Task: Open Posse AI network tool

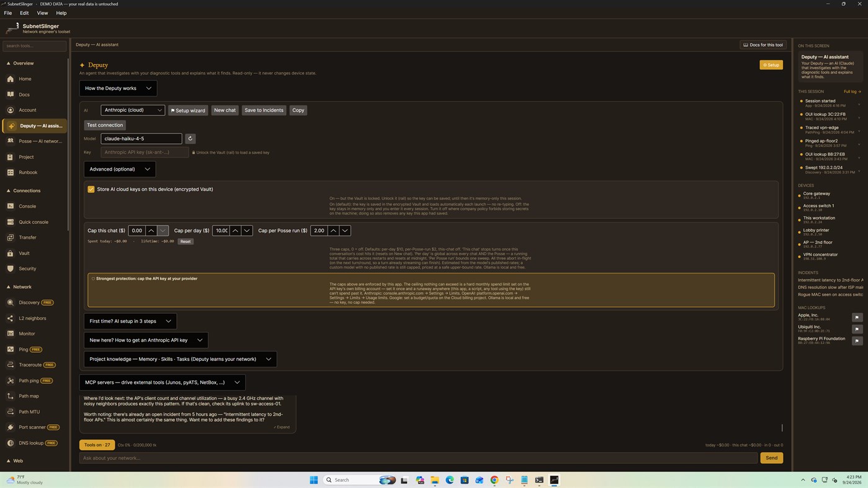Action: coord(34,141)
